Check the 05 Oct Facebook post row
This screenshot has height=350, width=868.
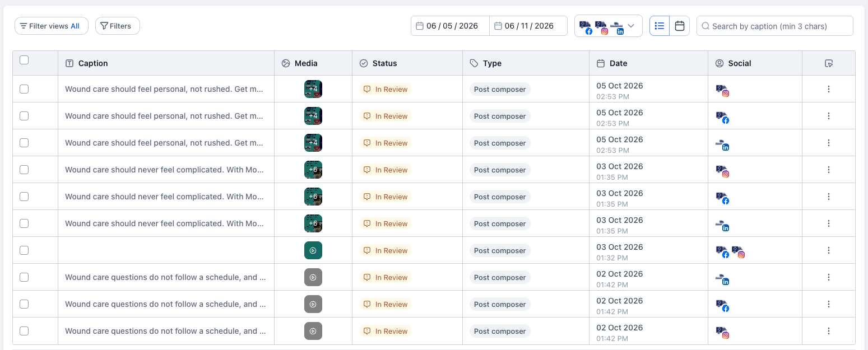tap(24, 116)
